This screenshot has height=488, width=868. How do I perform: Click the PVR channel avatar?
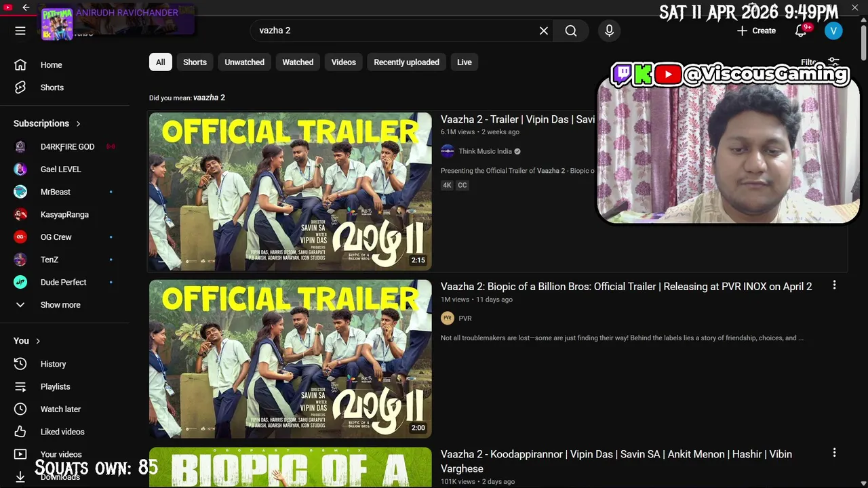pyautogui.click(x=448, y=319)
